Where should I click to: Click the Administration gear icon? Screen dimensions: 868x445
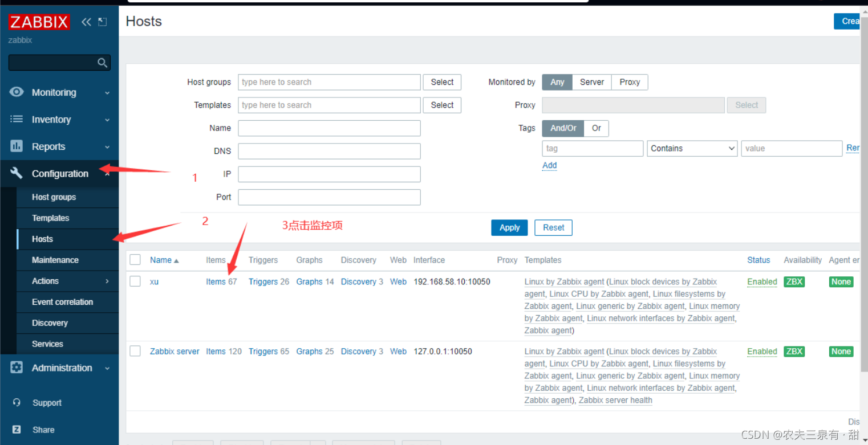(17, 368)
